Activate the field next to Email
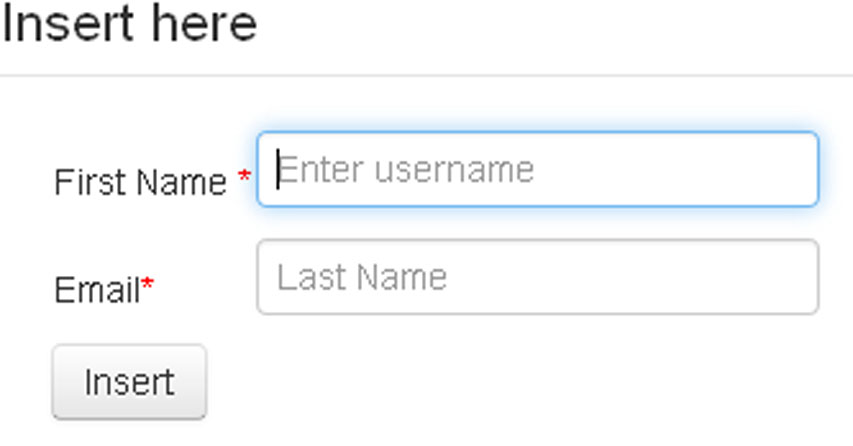853x446 pixels. [537, 277]
